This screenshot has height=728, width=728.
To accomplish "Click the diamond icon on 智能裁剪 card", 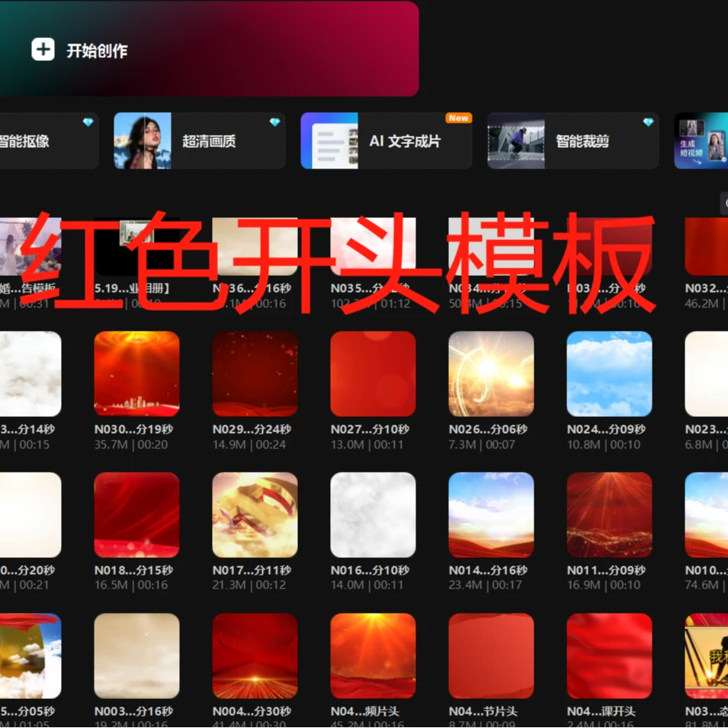I will [648, 122].
